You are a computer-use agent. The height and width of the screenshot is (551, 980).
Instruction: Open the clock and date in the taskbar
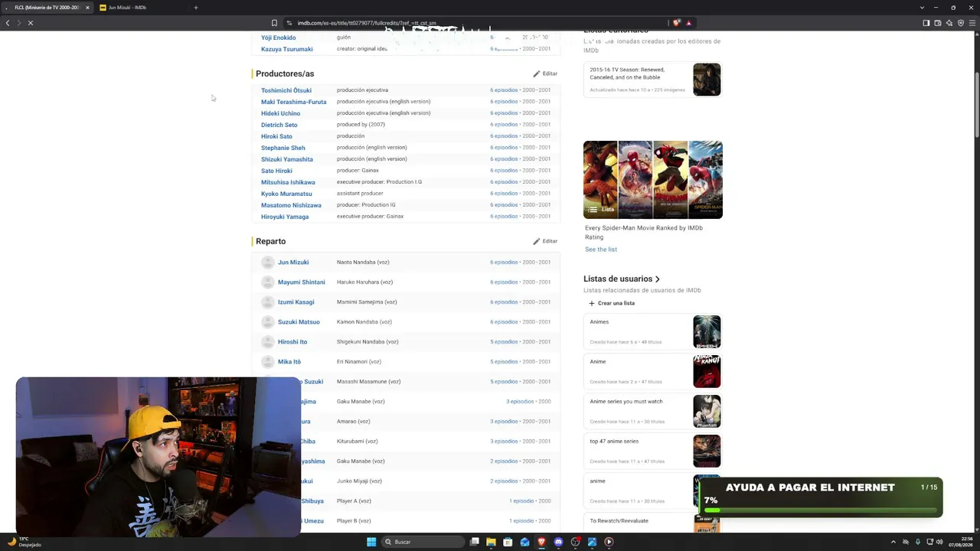click(960, 542)
